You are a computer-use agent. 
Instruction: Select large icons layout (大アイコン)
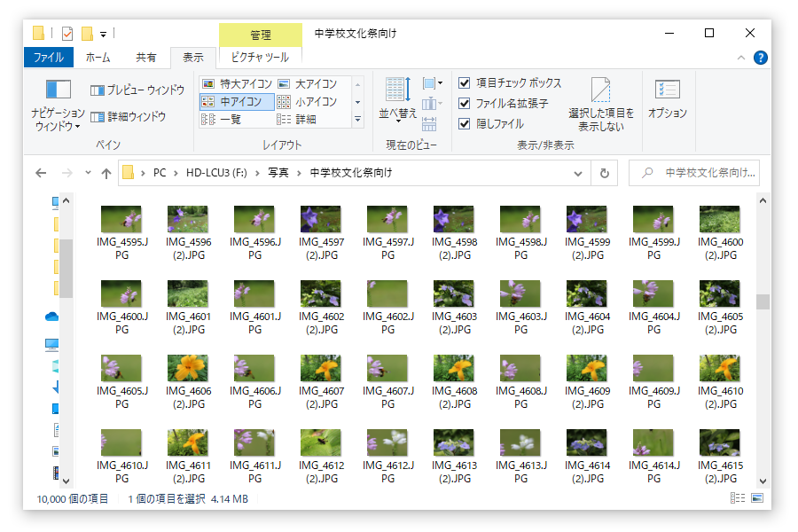pyautogui.click(x=307, y=83)
